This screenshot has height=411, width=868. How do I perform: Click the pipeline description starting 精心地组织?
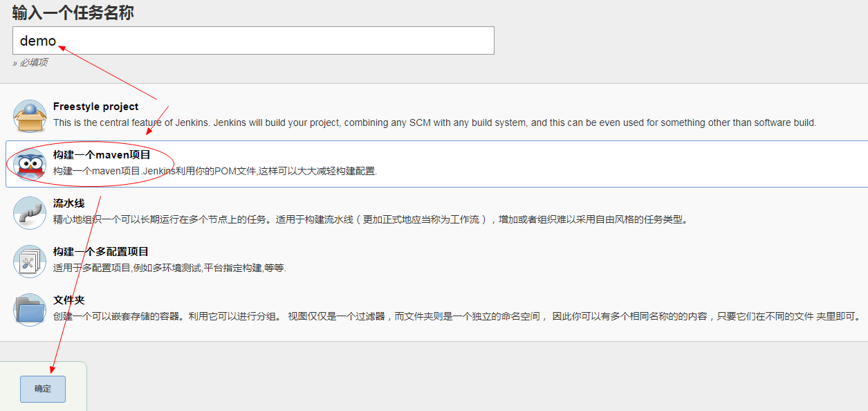(x=371, y=219)
